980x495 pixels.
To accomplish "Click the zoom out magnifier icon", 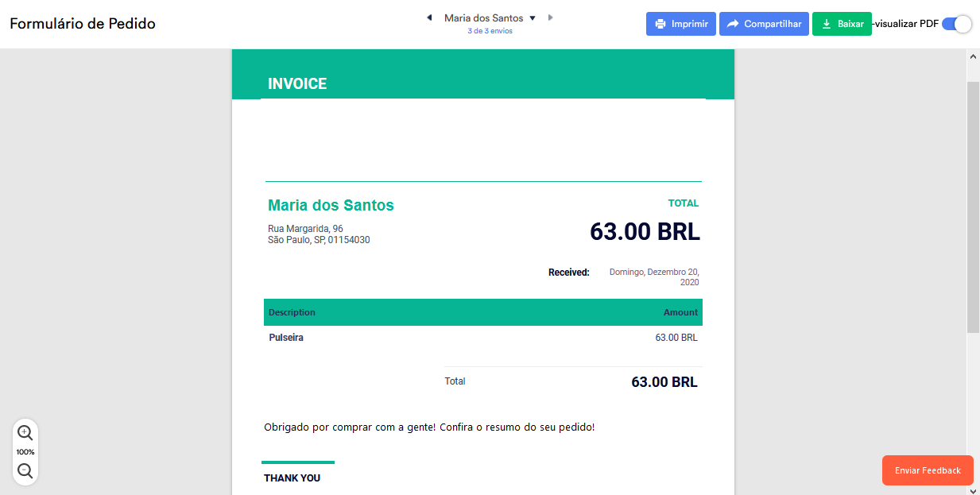I will tap(25, 470).
